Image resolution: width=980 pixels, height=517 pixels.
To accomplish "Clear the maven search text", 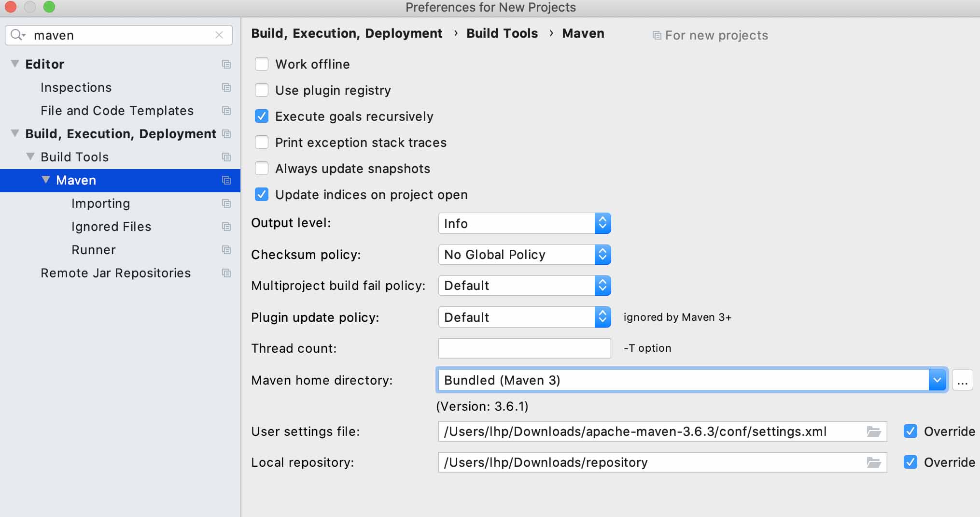I will point(219,35).
